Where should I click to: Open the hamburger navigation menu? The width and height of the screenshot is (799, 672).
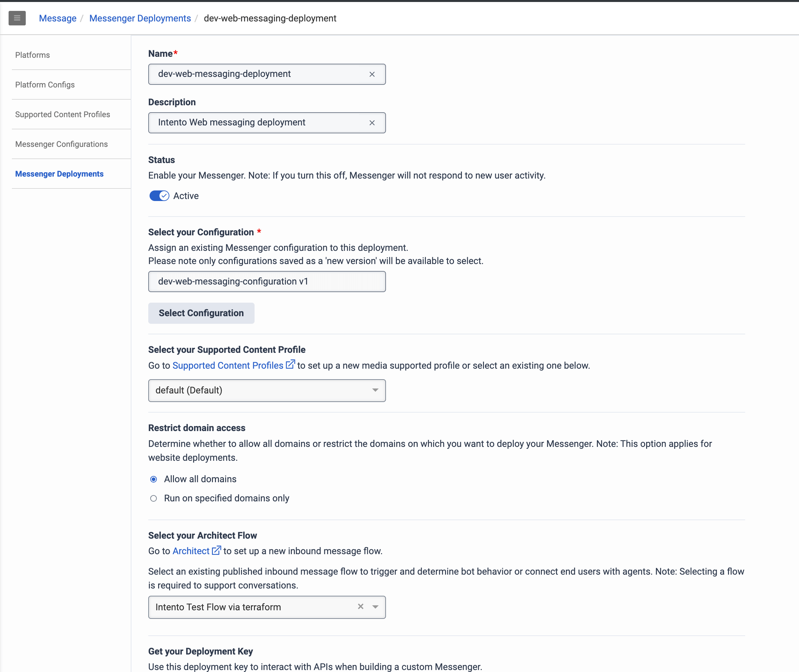pyautogui.click(x=17, y=18)
